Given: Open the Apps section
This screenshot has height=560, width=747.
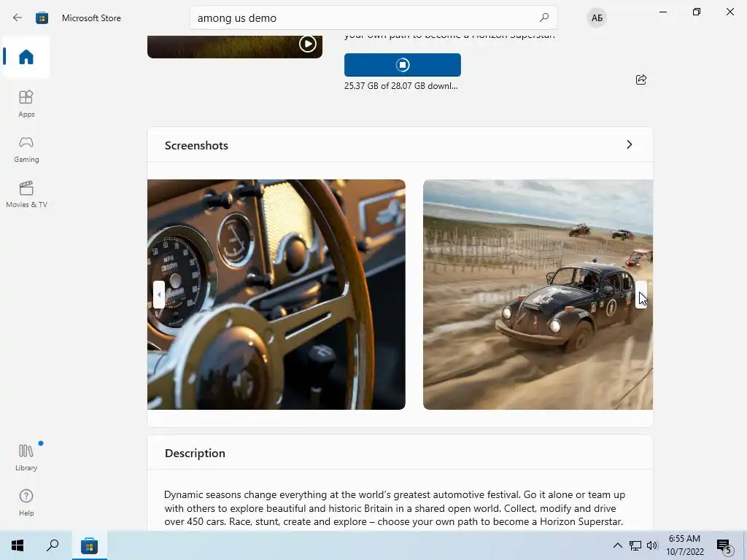Looking at the screenshot, I should [26, 104].
